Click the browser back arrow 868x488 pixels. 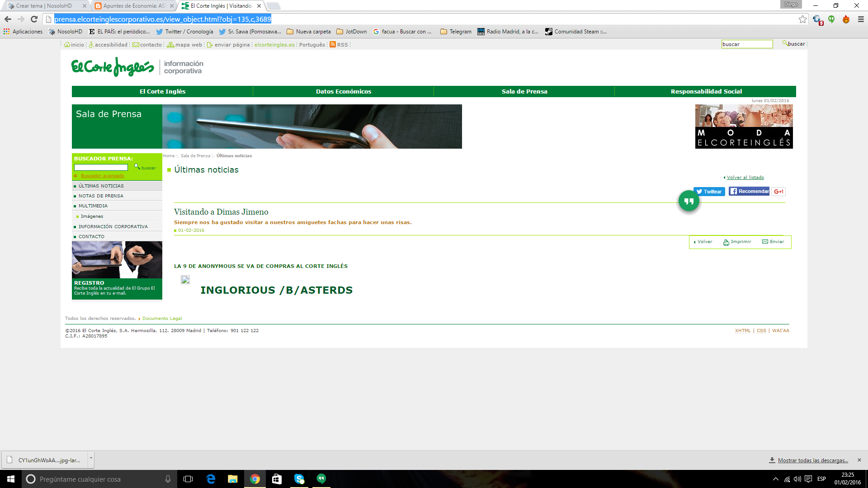[8, 19]
